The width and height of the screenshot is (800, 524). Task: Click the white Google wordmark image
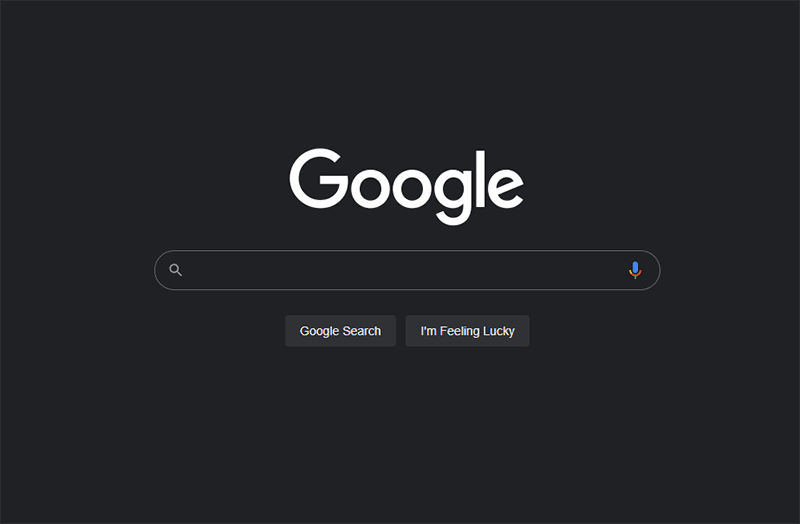[x=407, y=187]
